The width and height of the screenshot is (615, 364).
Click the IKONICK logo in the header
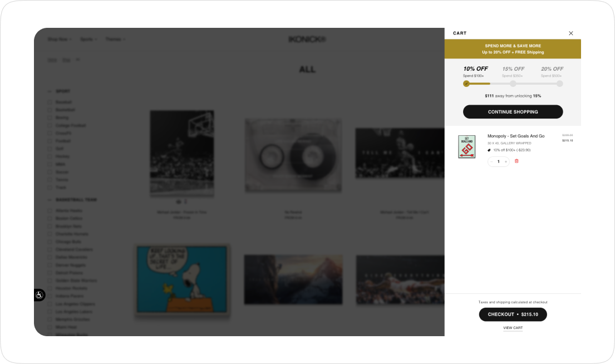307,39
